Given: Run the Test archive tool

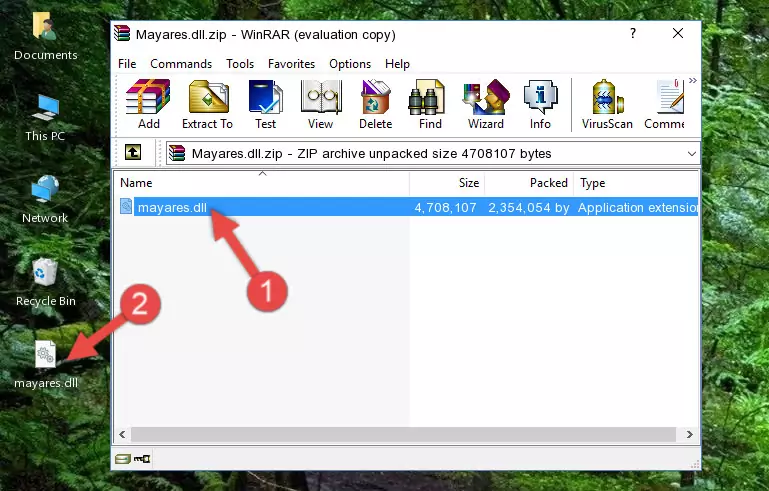Looking at the screenshot, I should pos(265,104).
